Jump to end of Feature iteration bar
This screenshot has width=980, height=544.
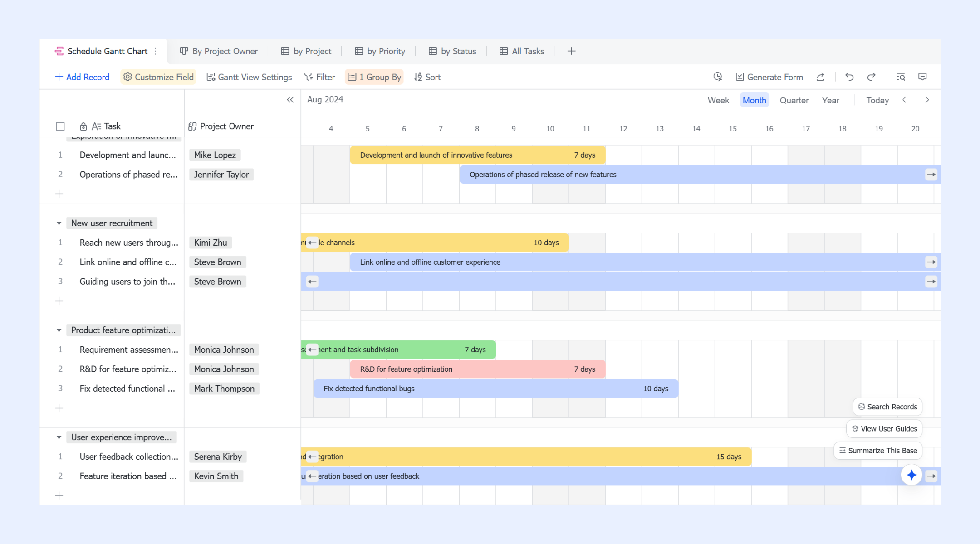(x=931, y=476)
